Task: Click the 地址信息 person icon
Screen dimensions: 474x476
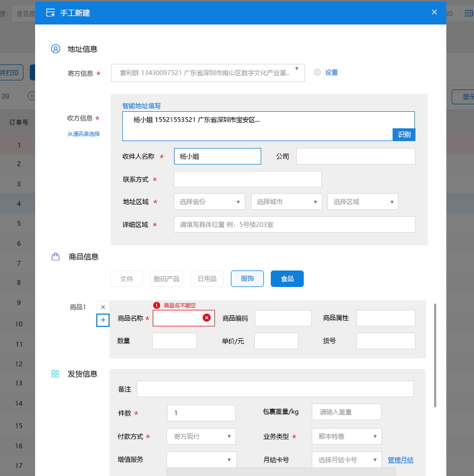Action: [56, 49]
